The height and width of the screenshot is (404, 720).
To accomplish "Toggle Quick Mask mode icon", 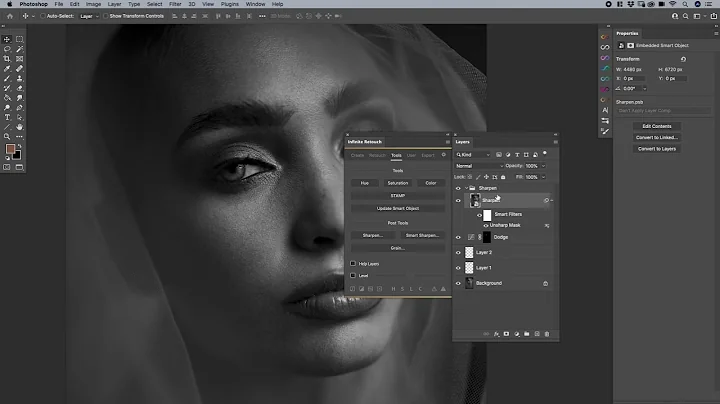I will coord(7,168).
